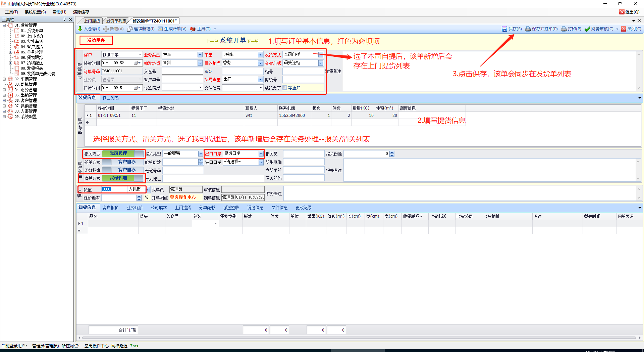Open the 系统设置(S) menu
The width and height of the screenshot is (644, 352).
tap(35, 12)
